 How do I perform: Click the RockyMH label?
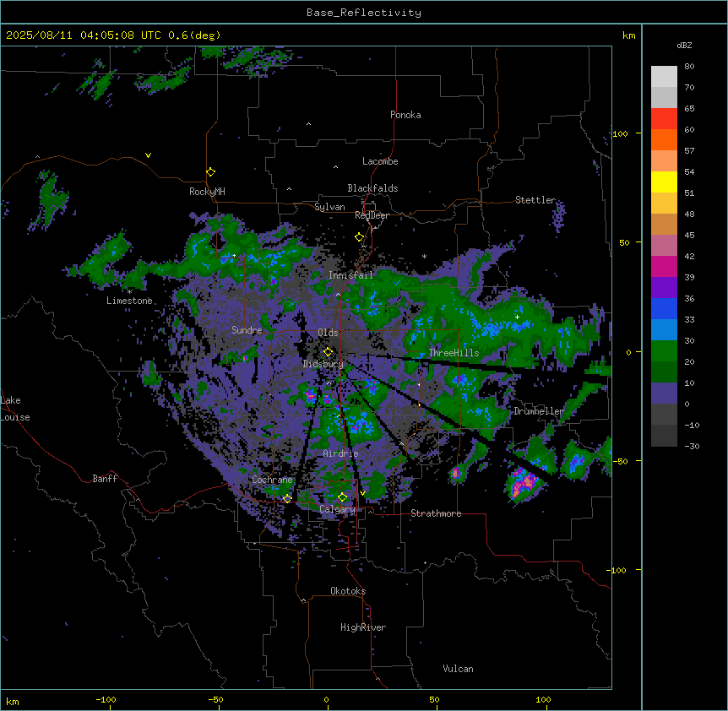click(207, 192)
